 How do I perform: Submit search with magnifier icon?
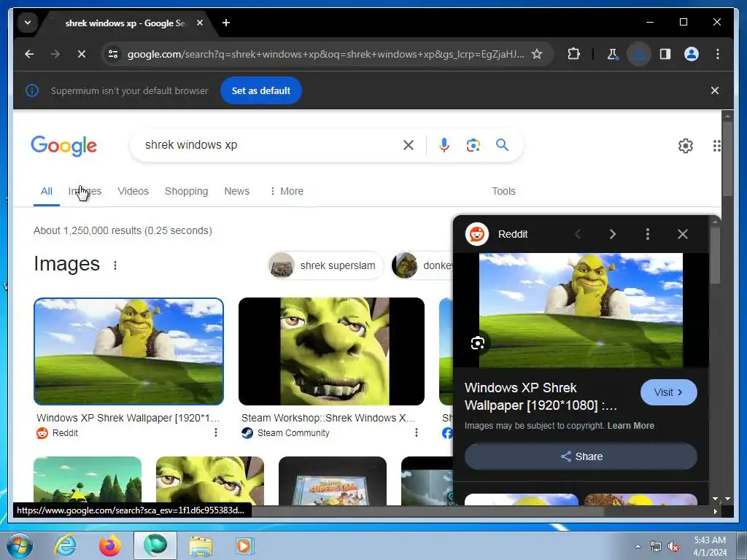[502, 145]
